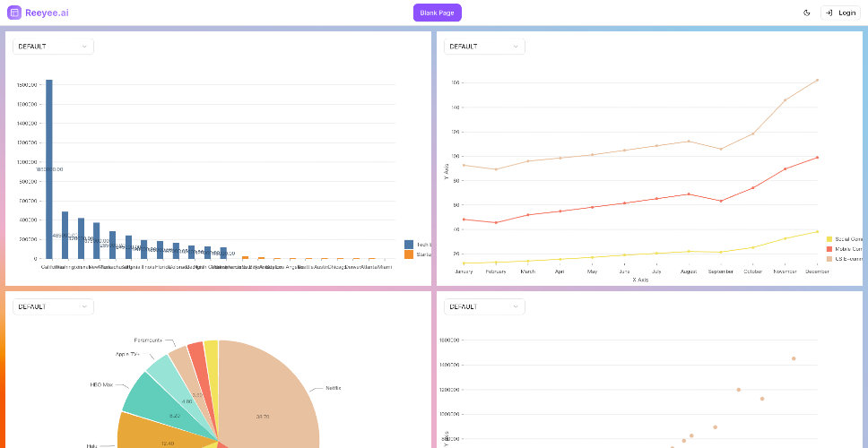Viewport: 868px width, 448px height.
Task: Click the tallest blue bar in the bar chart
Action: click(x=49, y=169)
